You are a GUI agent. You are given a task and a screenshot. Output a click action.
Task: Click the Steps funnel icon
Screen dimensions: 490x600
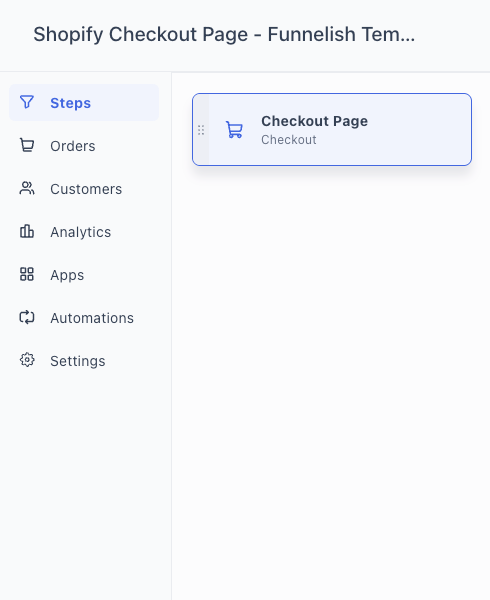pyautogui.click(x=27, y=102)
